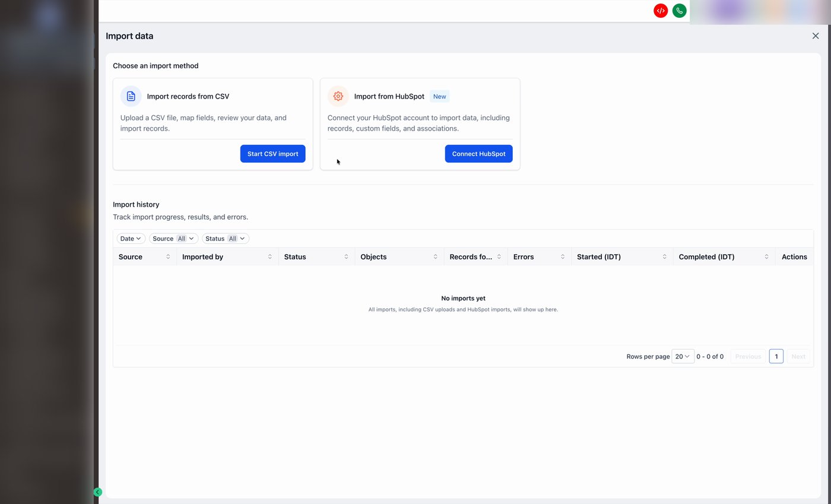Viewport: 831px width, 504px height.
Task: Click the Connect HubSpot button
Action: pos(478,153)
